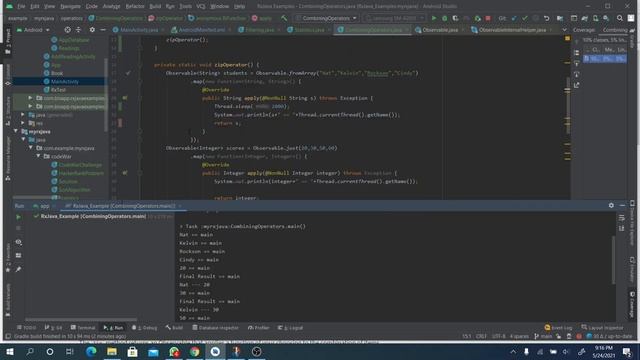The height and width of the screenshot is (360, 640).
Task: Open File Explorer from taskbar
Action: (x=112, y=351)
